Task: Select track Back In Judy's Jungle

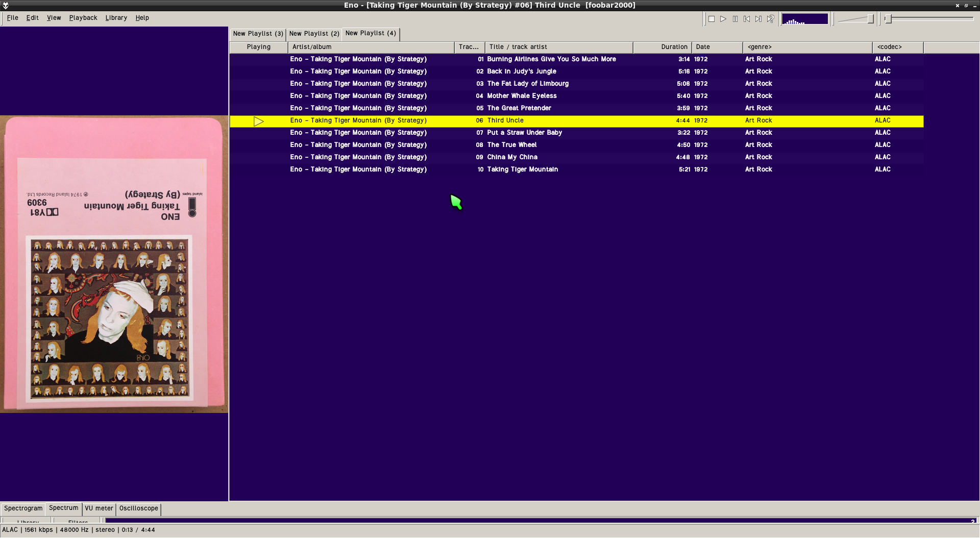Action: click(x=576, y=71)
